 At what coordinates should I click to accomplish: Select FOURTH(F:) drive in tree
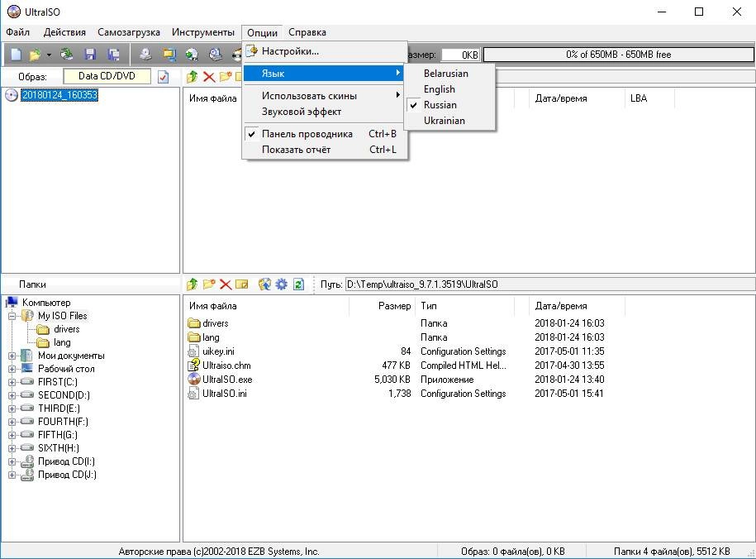coord(63,422)
